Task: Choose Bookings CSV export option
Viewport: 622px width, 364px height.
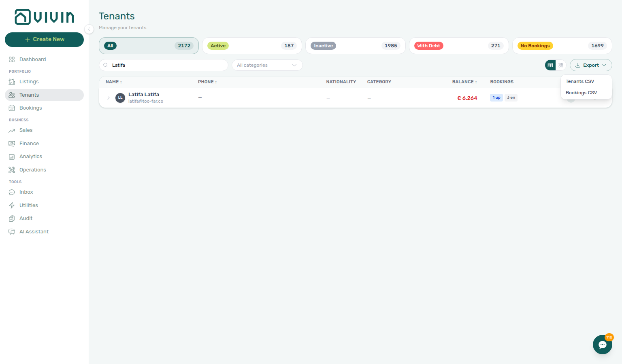Action: tap(586, 93)
